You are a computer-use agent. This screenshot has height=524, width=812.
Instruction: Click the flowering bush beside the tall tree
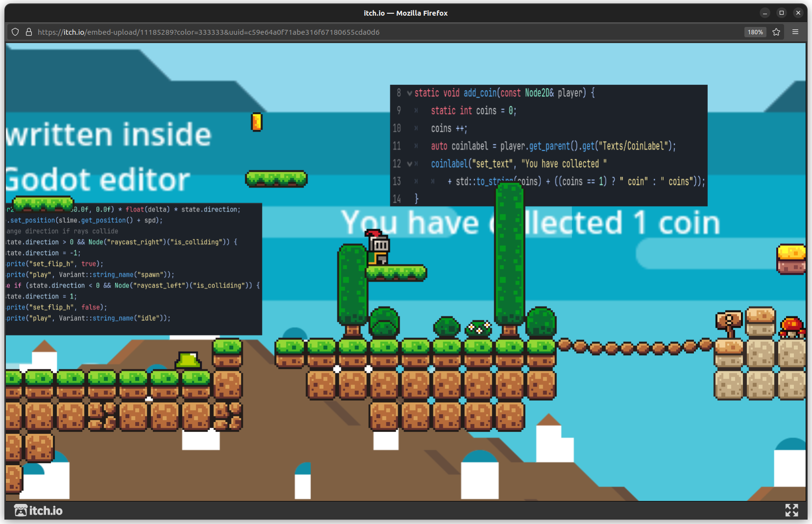478,328
